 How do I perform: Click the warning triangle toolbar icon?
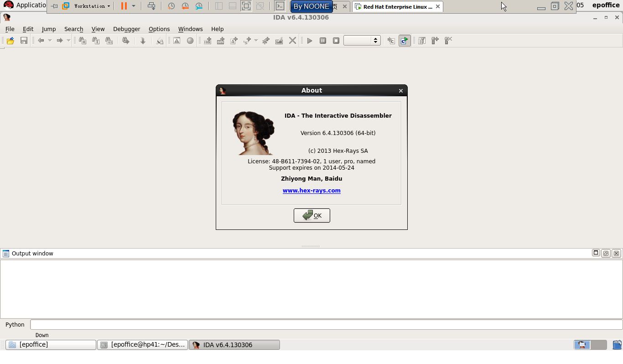pos(177,41)
